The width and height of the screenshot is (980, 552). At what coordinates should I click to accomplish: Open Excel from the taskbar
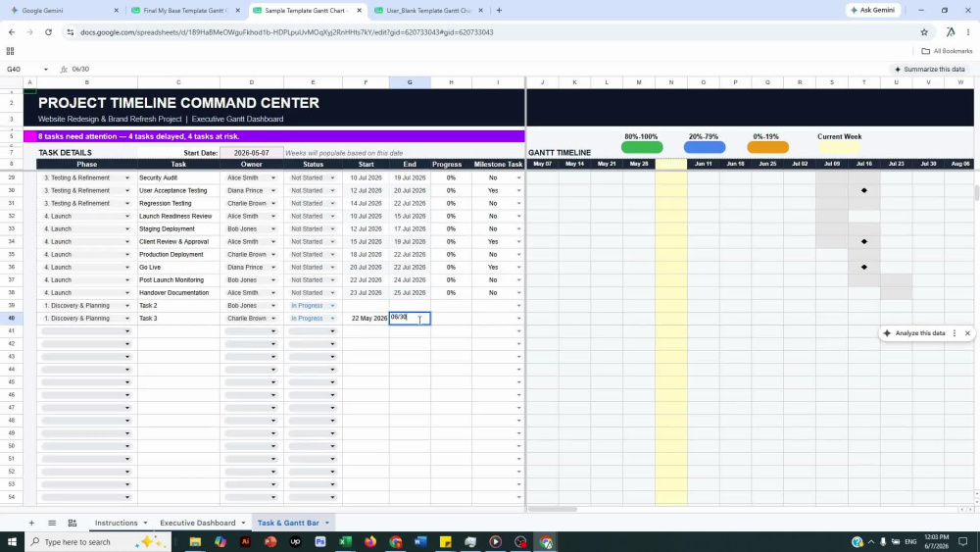pyautogui.click(x=346, y=541)
